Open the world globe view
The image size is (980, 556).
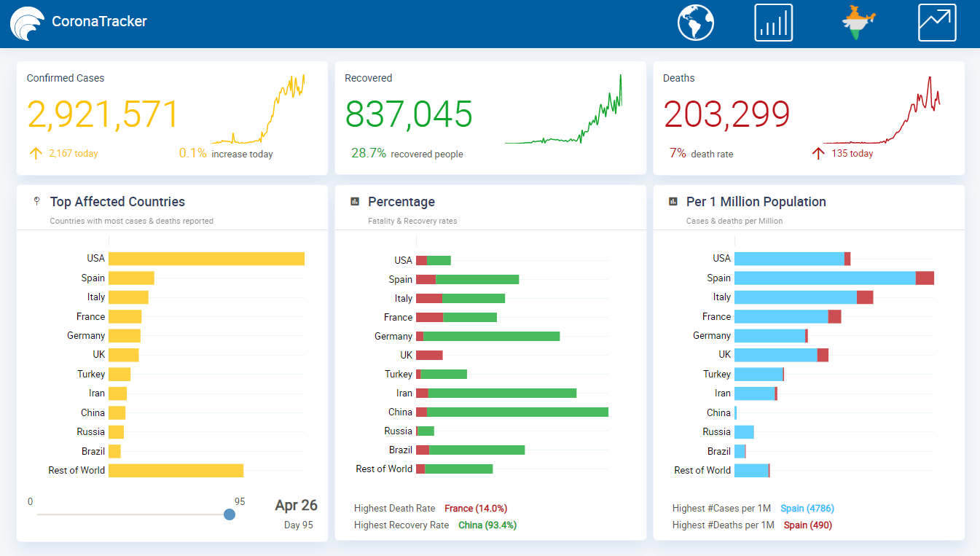pos(695,23)
